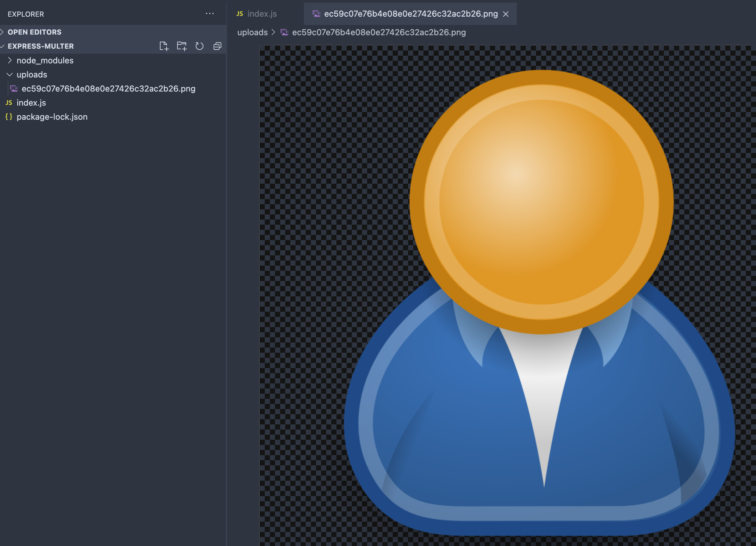Select uploads folder in sidebar

pyautogui.click(x=32, y=74)
